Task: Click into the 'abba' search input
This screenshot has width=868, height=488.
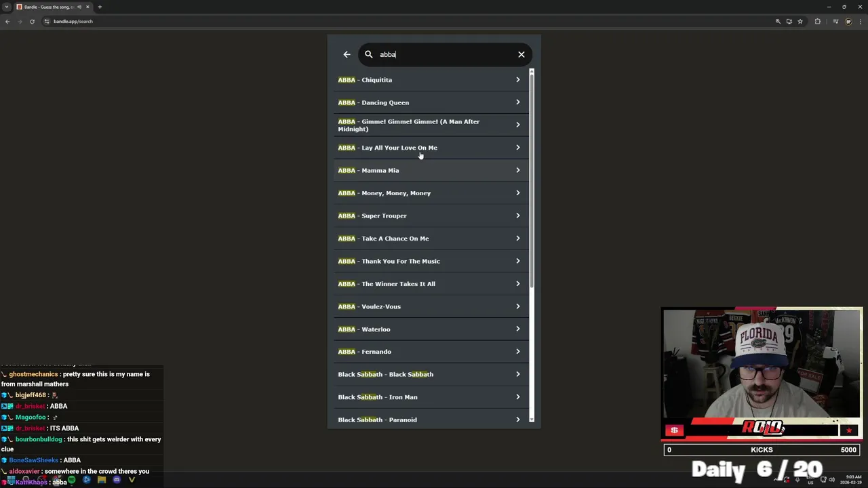Action: click(x=444, y=54)
